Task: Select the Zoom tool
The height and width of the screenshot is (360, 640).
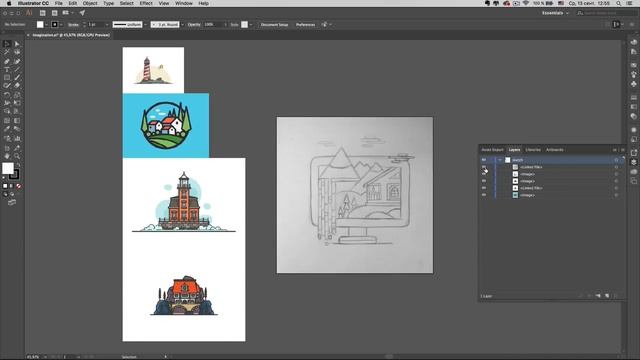Action: click(x=17, y=156)
